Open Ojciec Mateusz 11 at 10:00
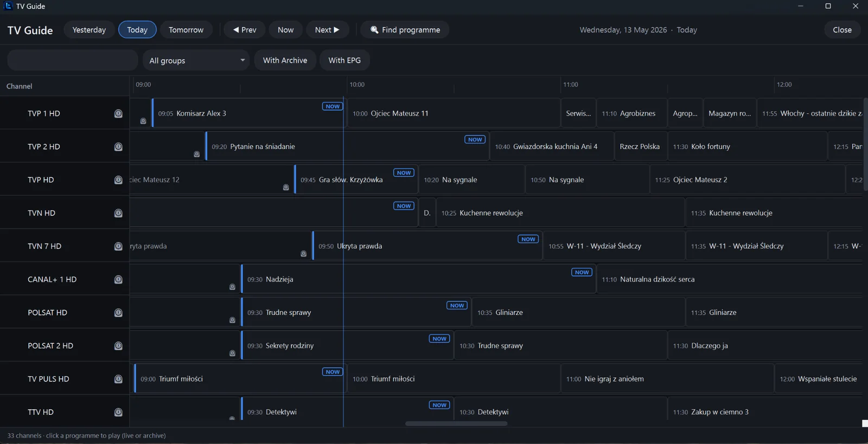This screenshot has height=444, width=868. (454, 113)
